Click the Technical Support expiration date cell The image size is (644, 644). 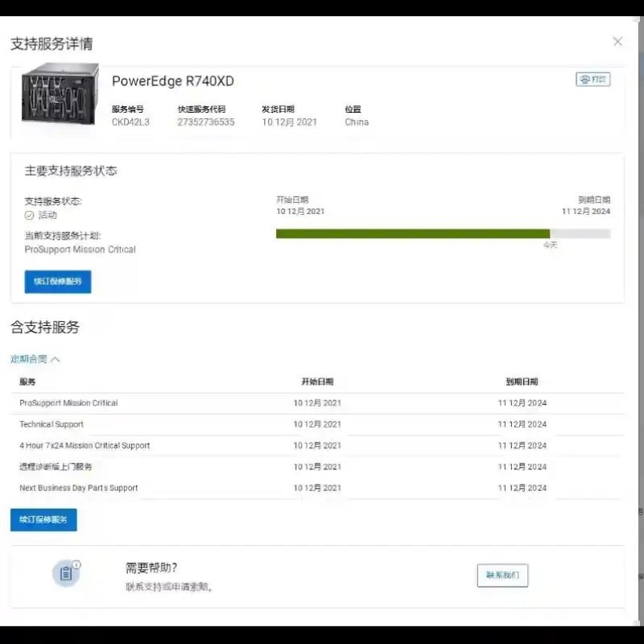click(x=522, y=424)
